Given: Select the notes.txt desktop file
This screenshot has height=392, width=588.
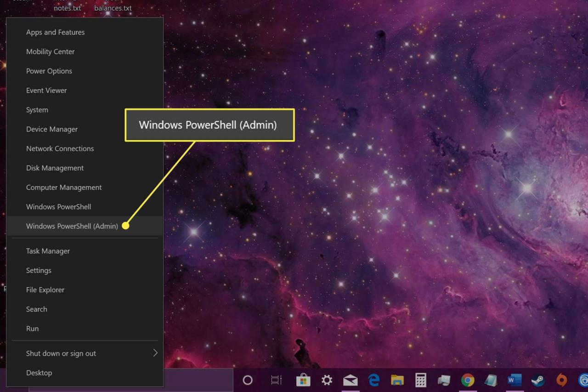Looking at the screenshot, I should (67, 8).
